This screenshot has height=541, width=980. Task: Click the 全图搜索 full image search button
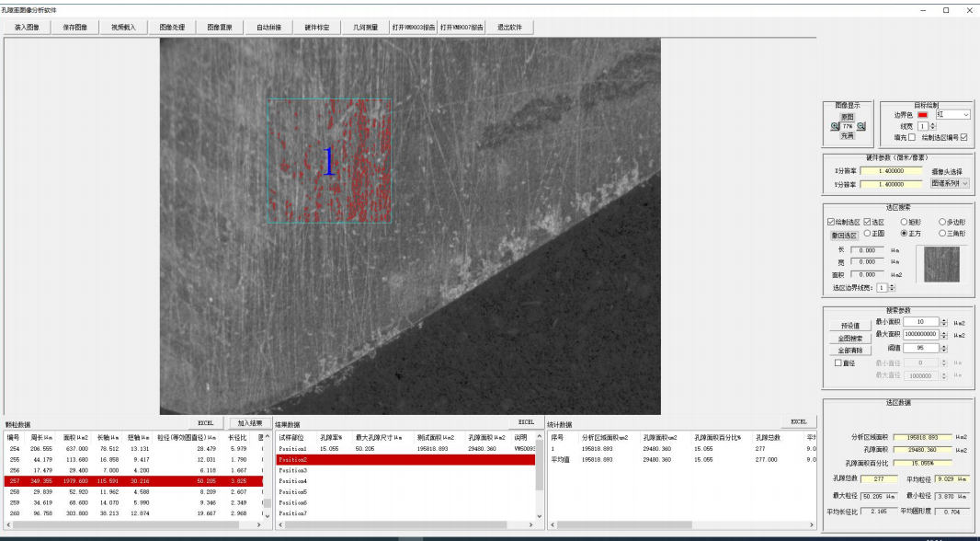849,338
